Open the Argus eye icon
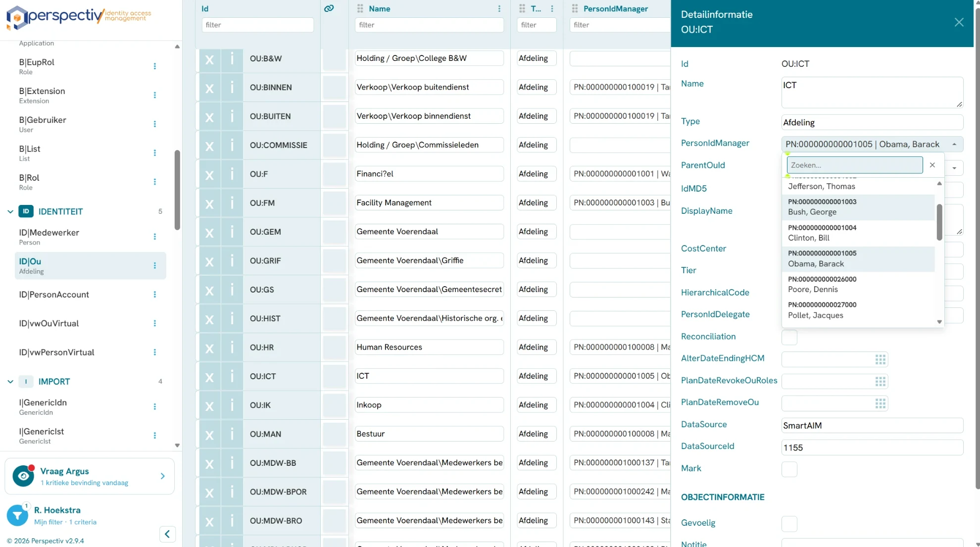Screen dimensions: 980x547 [x=23, y=476]
